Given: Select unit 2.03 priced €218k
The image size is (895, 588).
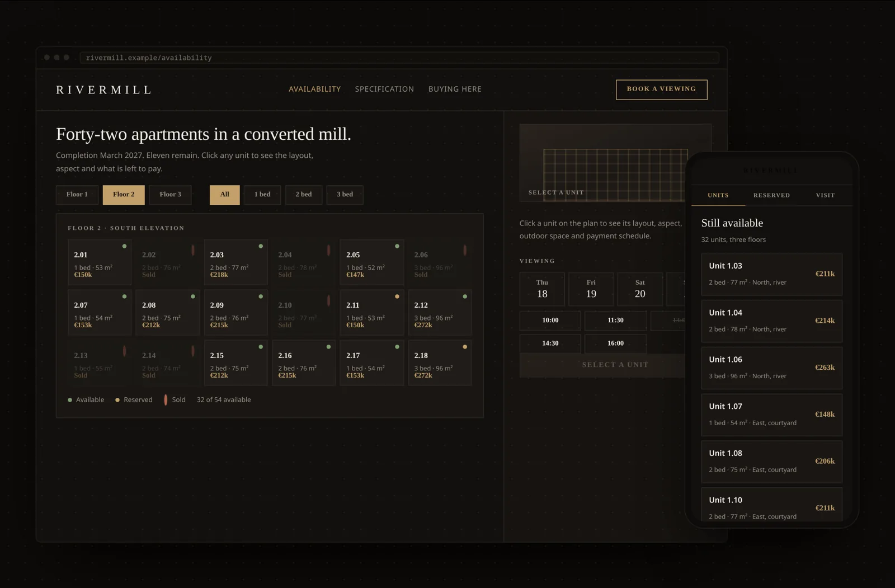Looking at the screenshot, I should [x=235, y=262].
